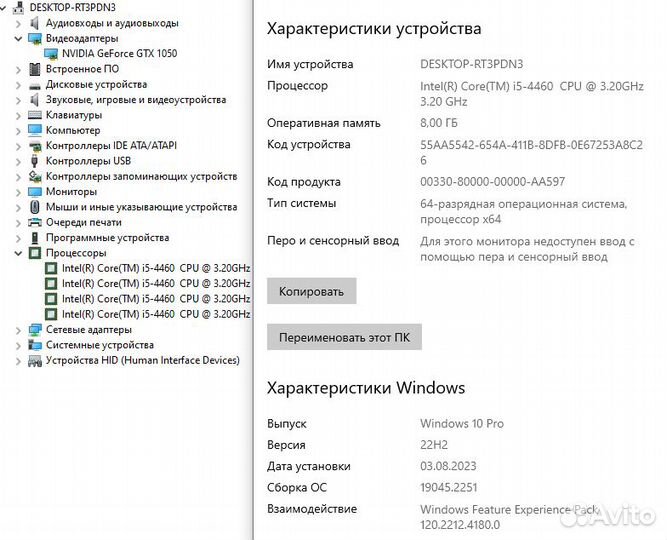Expand the Устройства HID node

click(x=18, y=361)
